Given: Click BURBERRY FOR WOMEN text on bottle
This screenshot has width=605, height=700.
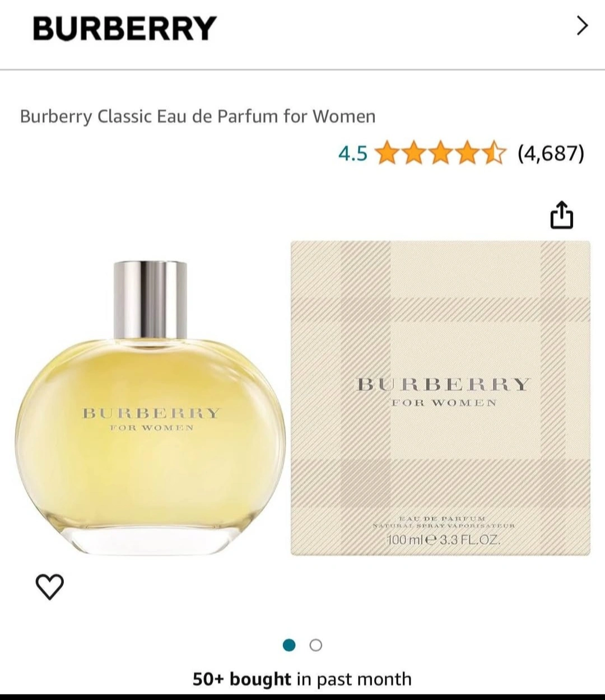Looking at the screenshot, I should [x=151, y=419].
